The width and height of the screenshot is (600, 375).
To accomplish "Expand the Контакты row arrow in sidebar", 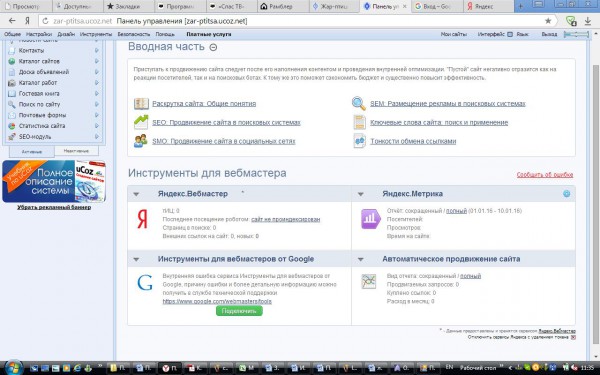I will [x=97, y=51].
